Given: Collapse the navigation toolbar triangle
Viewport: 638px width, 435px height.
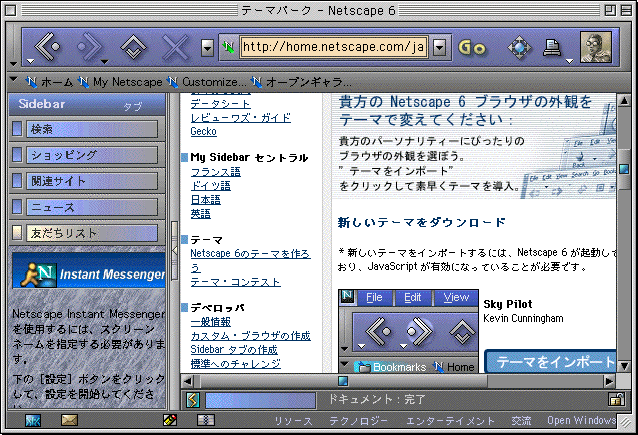Looking at the screenshot, I should tap(13, 64).
